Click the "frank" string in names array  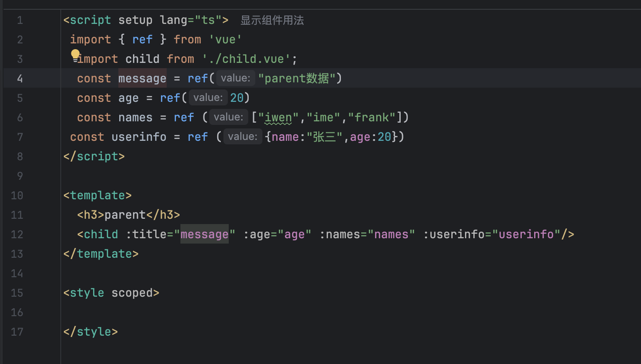click(371, 117)
